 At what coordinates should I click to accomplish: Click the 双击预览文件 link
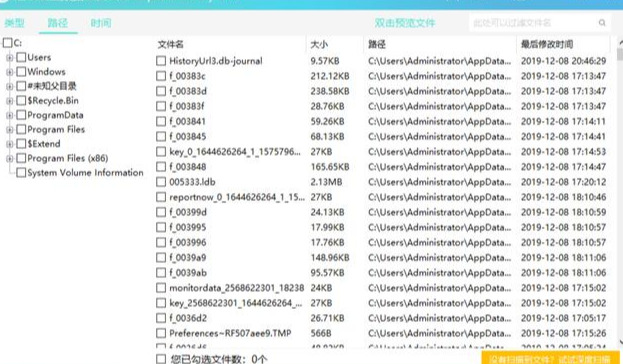coord(405,23)
